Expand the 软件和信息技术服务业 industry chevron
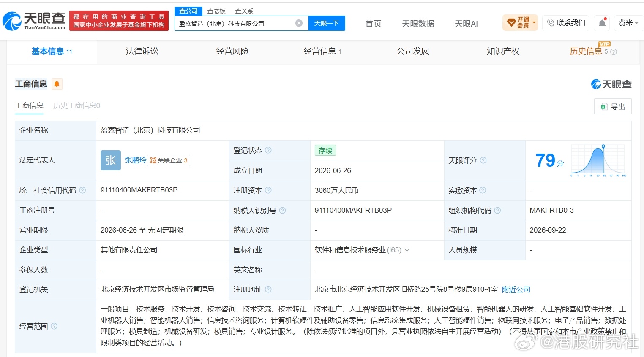644x357 pixels. tap(407, 250)
